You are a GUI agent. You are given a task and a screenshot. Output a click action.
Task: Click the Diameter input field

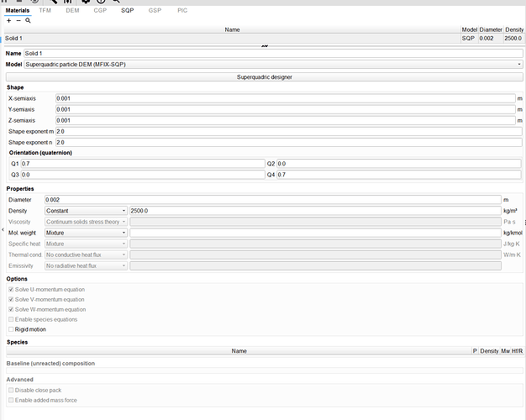point(271,199)
